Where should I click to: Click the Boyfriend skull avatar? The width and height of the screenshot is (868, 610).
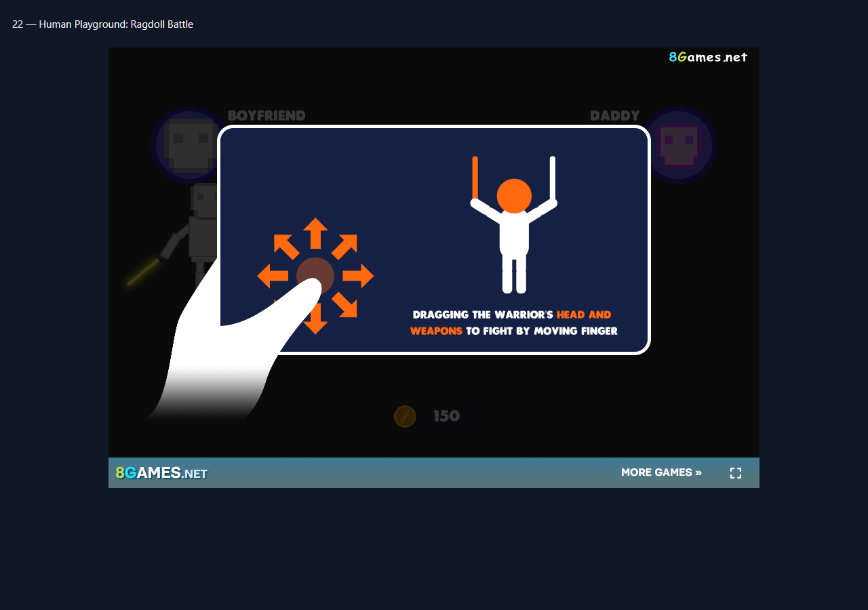[186, 144]
